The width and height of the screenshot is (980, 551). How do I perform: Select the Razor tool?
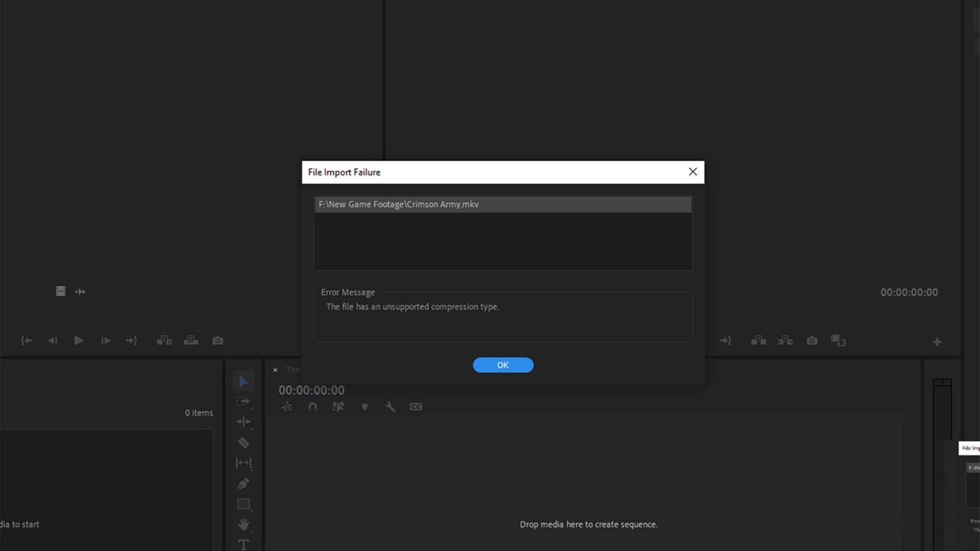[x=243, y=443]
